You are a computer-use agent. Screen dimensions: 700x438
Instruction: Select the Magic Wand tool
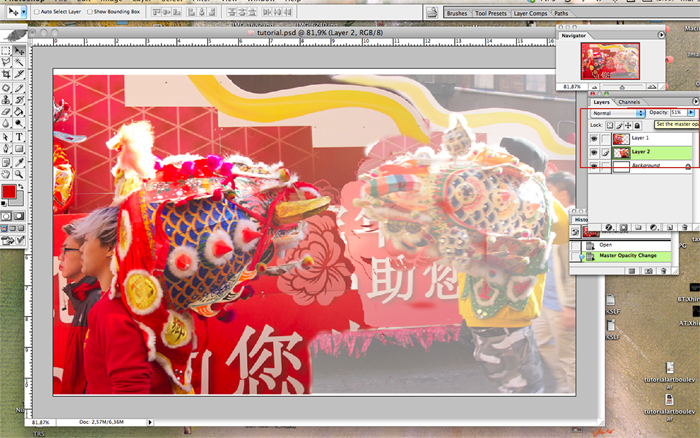click(x=19, y=62)
